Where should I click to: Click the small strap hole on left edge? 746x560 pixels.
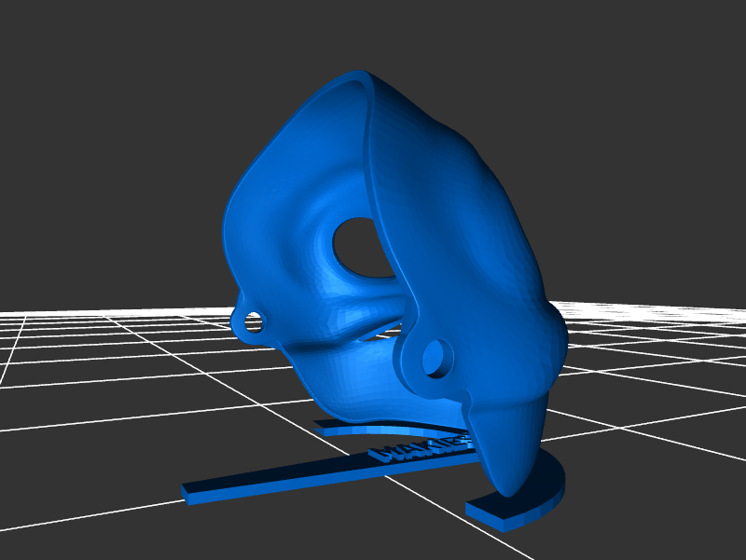tap(252, 323)
